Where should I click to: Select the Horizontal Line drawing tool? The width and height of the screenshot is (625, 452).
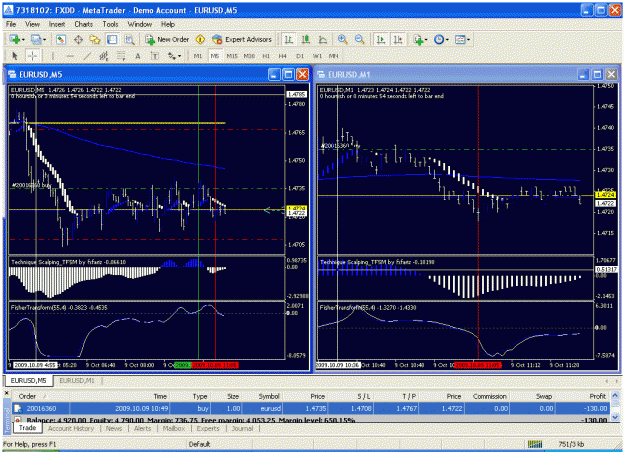[70, 56]
